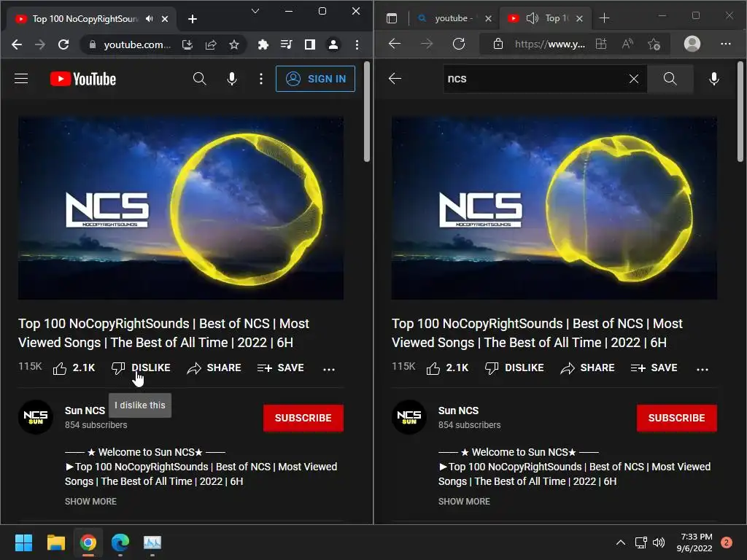This screenshot has height=560, width=747.
Task: Click video player in Chrome window
Action: [x=181, y=208]
